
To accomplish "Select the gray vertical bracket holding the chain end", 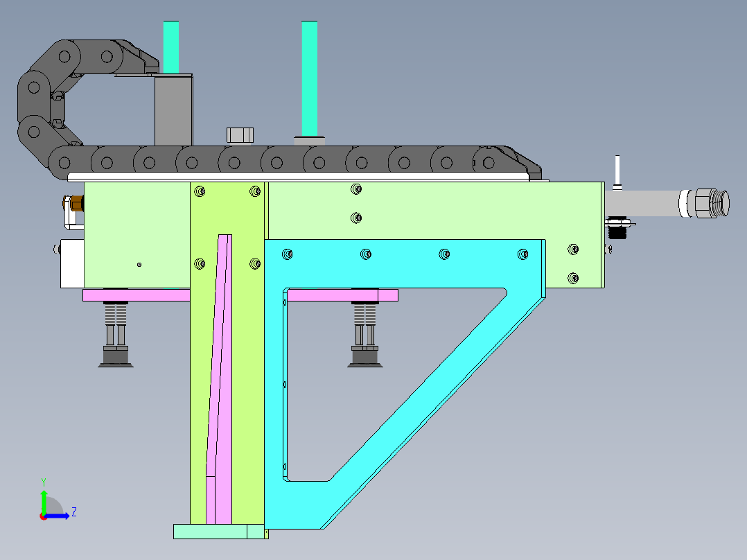I will click(173, 110).
